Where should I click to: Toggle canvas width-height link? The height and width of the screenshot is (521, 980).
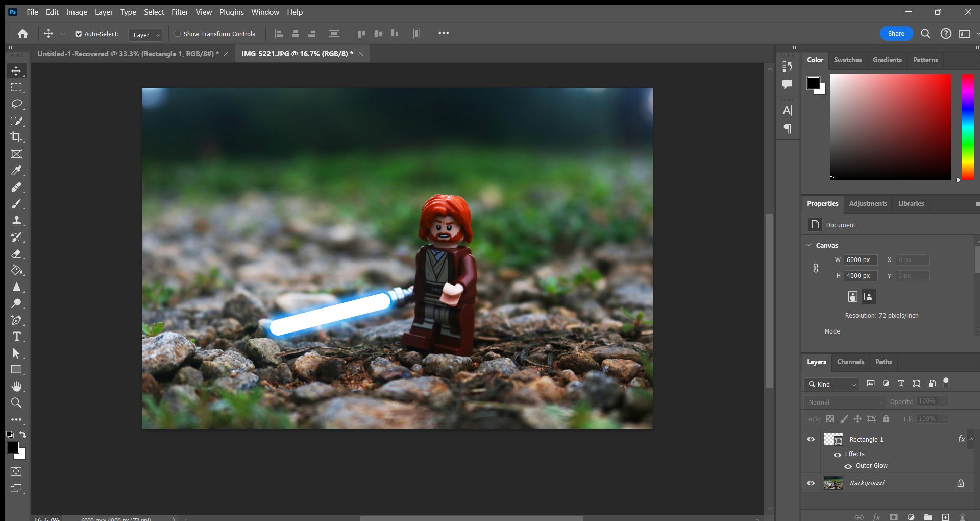click(816, 268)
